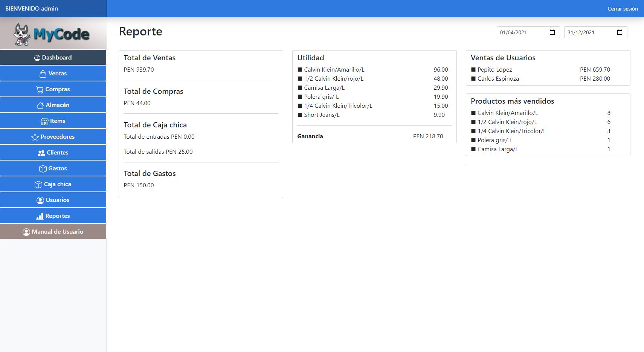Click the Cerrar sesión link
The image size is (644, 352).
click(x=622, y=9)
